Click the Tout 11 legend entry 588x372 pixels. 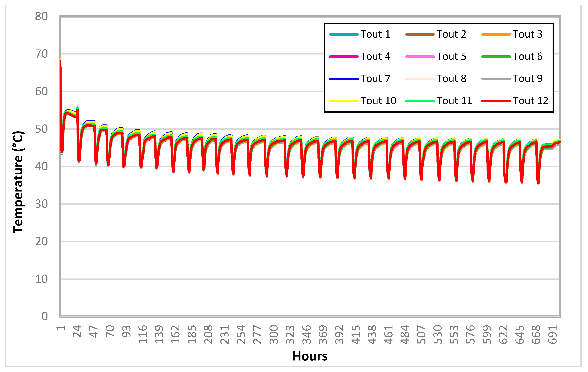tap(454, 101)
